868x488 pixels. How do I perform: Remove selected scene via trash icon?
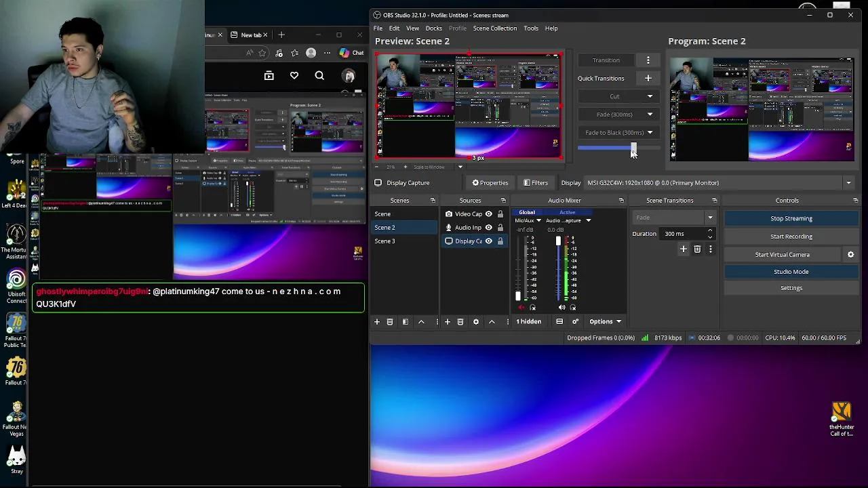click(x=390, y=321)
